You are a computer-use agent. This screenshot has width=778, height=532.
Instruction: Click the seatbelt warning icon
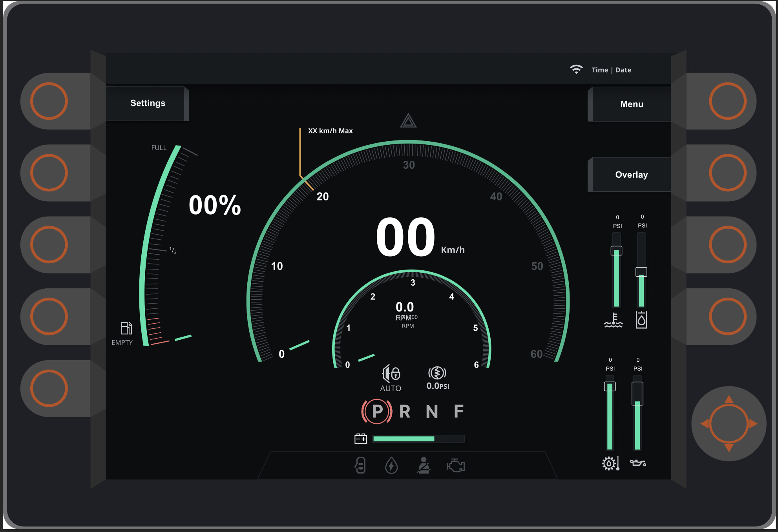(423, 465)
